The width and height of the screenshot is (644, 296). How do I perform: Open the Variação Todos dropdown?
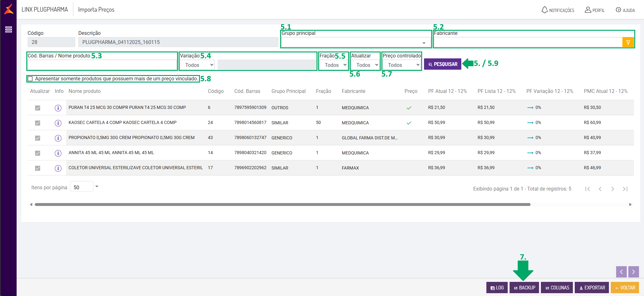pos(198,65)
